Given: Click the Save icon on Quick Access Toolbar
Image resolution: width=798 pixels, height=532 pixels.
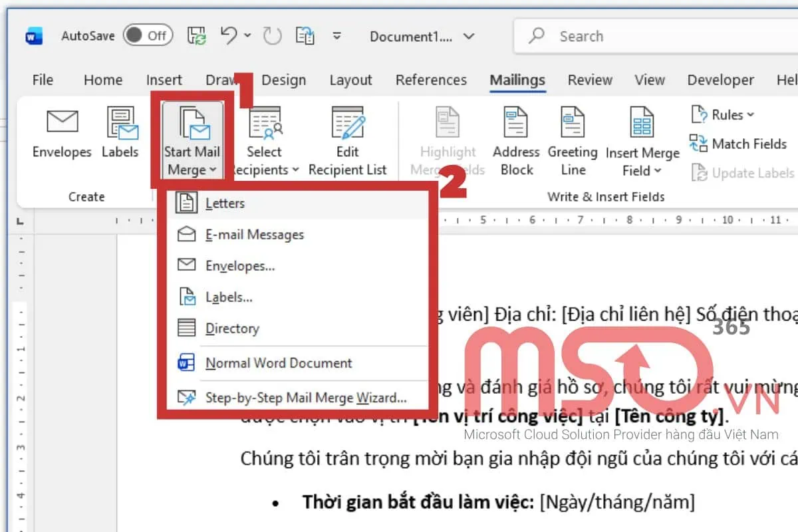Looking at the screenshot, I should point(196,35).
